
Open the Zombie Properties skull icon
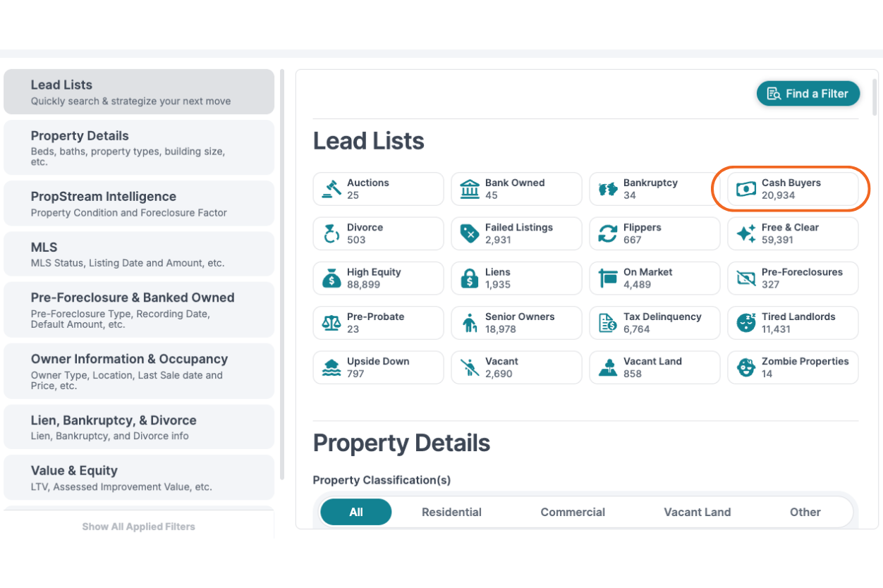(x=747, y=367)
